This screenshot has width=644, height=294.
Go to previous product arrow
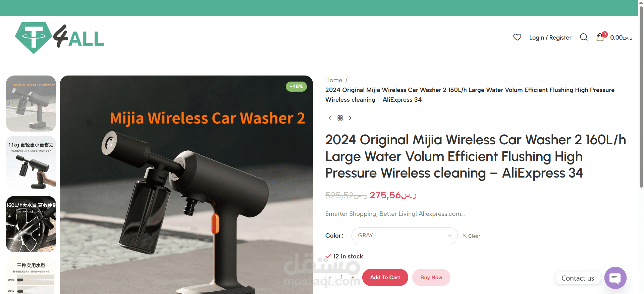(330, 118)
